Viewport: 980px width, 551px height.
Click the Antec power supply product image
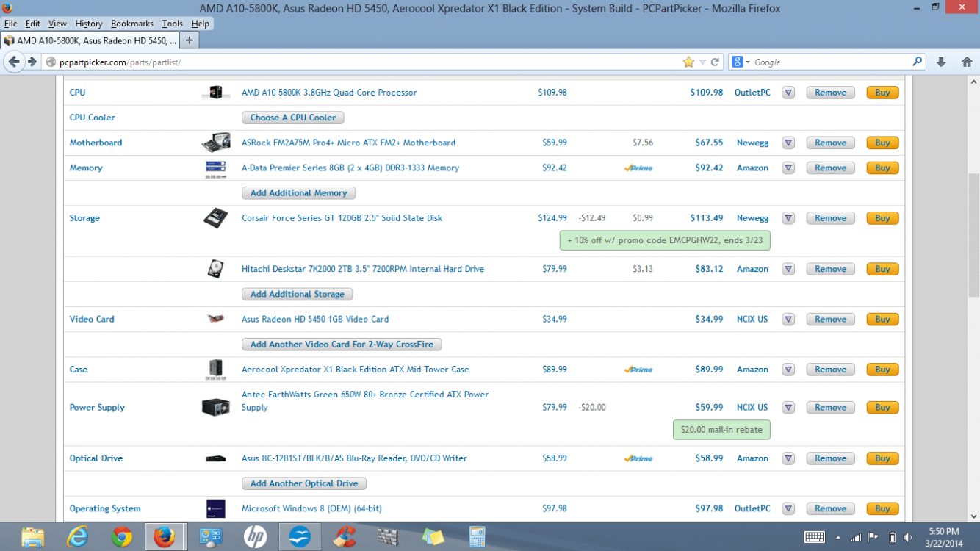click(x=216, y=407)
